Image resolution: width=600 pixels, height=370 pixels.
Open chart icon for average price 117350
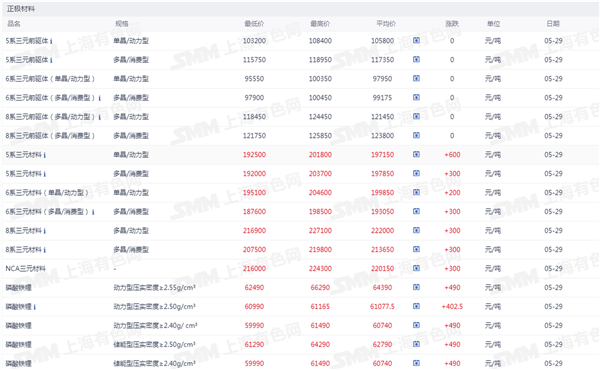click(x=416, y=59)
